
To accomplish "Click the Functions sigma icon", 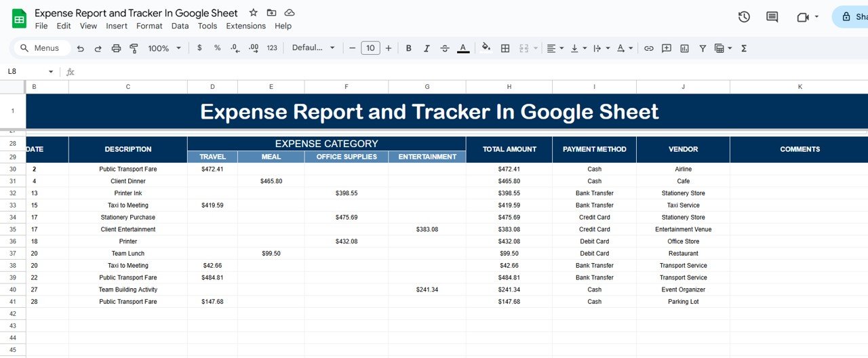I will 744,48.
